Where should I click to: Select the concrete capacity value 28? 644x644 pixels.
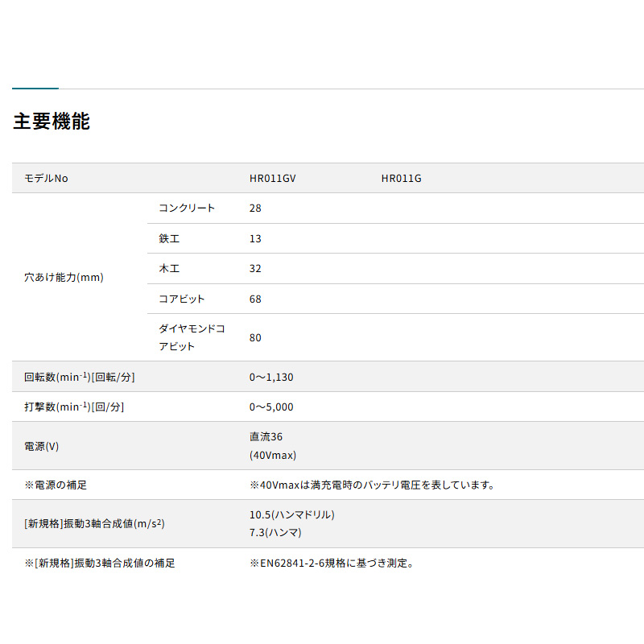[x=256, y=208]
